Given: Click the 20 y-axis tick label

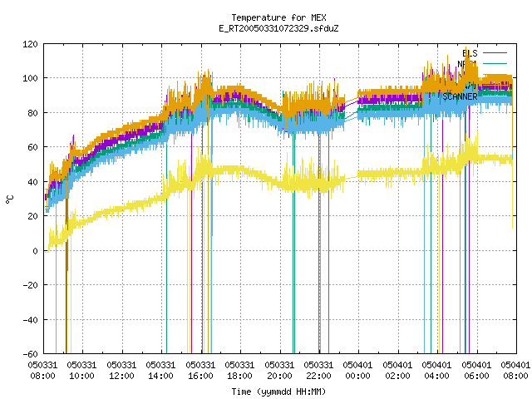Looking at the screenshot, I should click(32, 216).
